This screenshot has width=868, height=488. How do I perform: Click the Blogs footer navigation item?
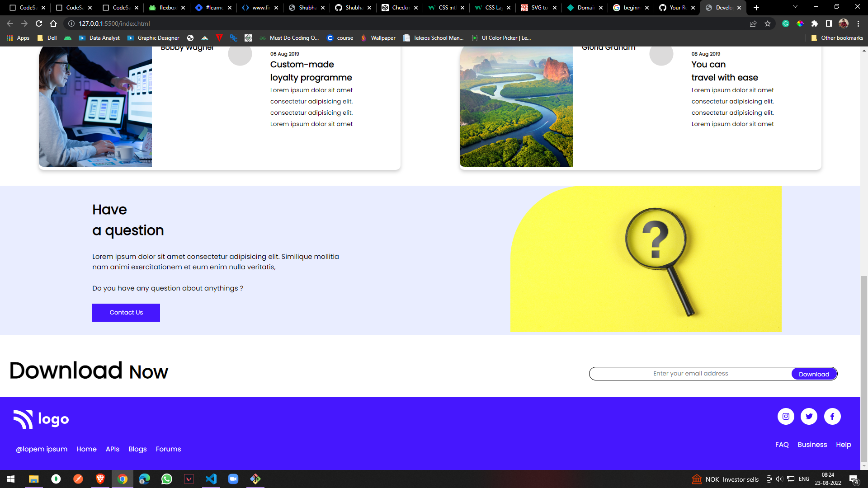[x=137, y=449]
